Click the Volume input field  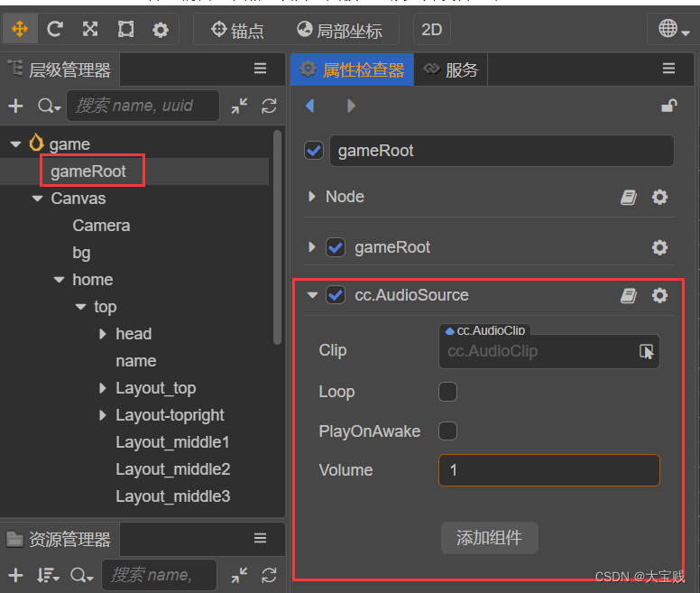point(548,470)
